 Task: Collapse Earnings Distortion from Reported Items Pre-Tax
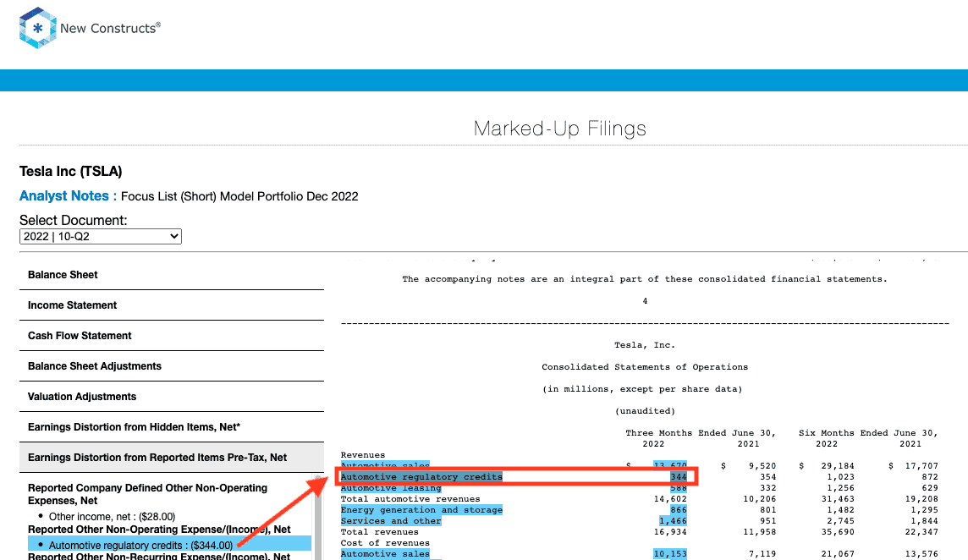(x=172, y=458)
